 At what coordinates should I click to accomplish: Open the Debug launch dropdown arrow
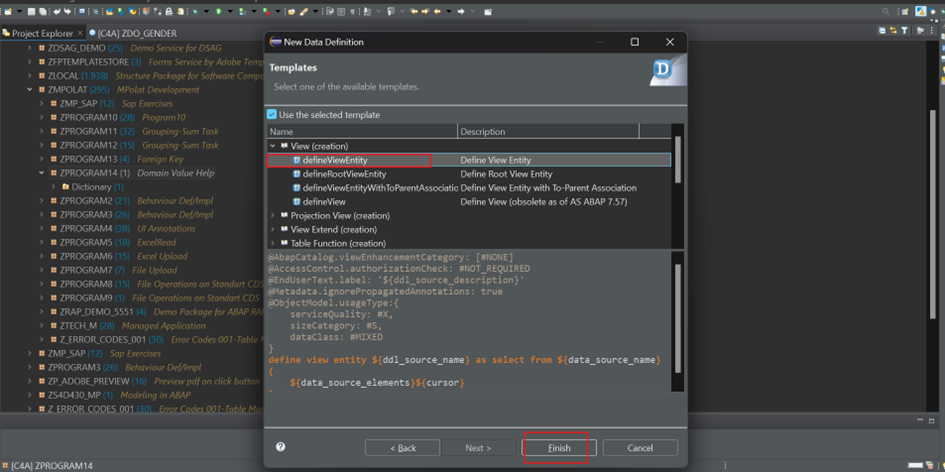point(207,11)
